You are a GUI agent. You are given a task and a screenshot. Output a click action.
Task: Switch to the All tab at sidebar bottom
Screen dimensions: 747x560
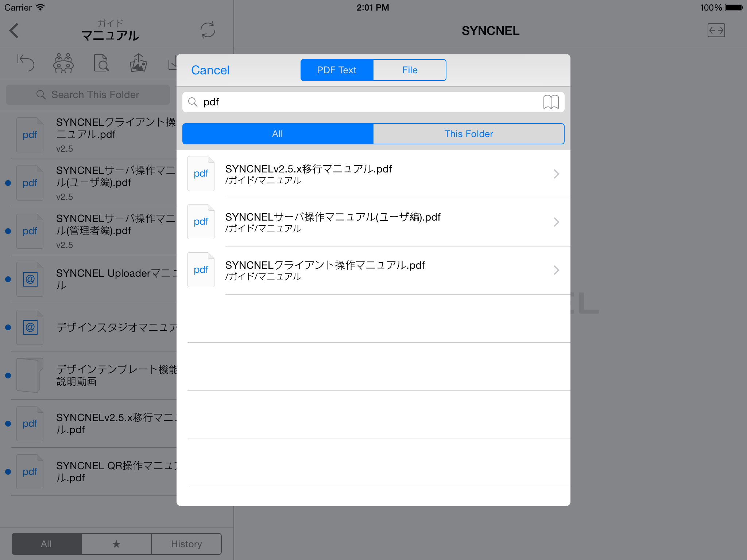[x=46, y=544]
